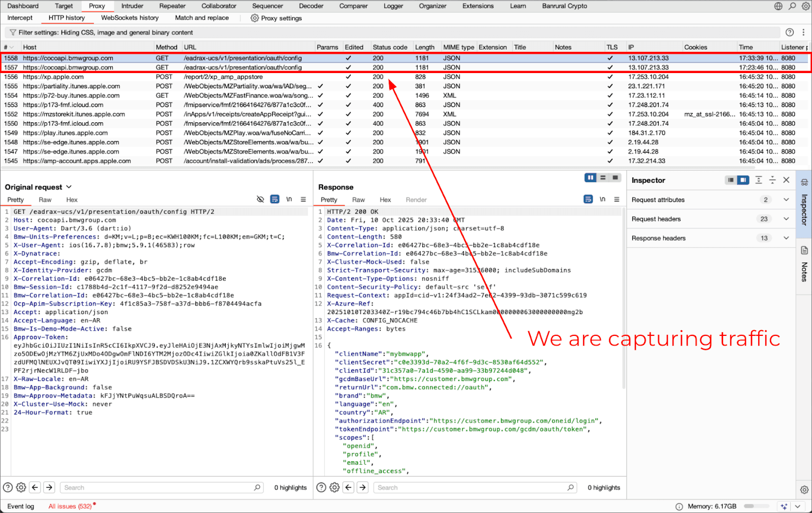This screenshot has width=812, height=513.
Task: Expand the Request headers section in Inspector
Action: (786, 219)
